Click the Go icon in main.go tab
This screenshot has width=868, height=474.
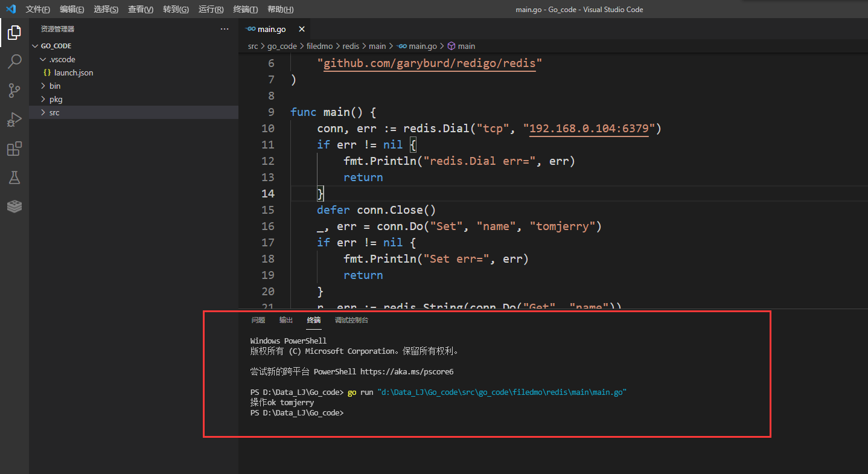point(251,29)
